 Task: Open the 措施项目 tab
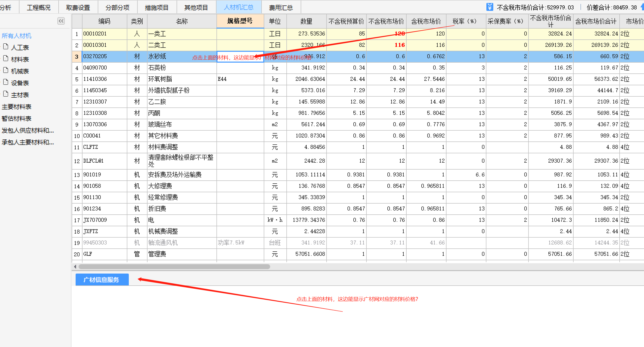click(157, 7)
